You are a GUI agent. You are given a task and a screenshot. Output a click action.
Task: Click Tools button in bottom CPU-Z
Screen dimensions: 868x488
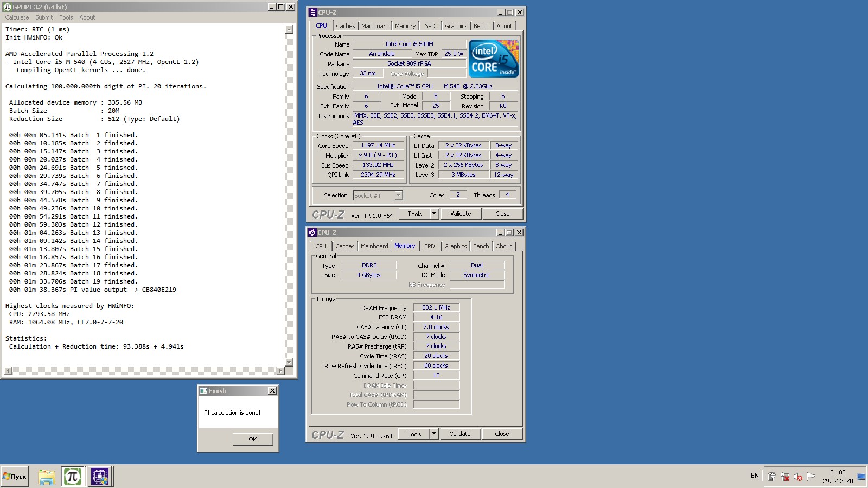pos(414,434)
